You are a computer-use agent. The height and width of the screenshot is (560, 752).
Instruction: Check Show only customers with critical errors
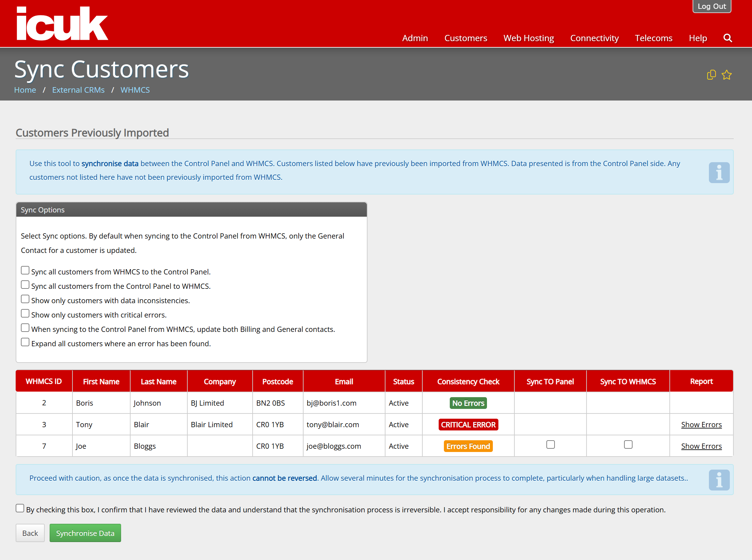[x=25, y=314]
